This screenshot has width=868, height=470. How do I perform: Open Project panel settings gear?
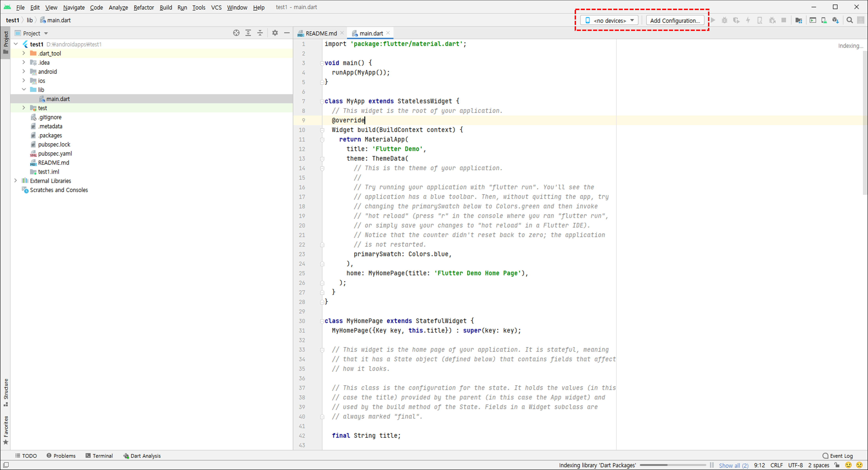click(x=275, y=33)
